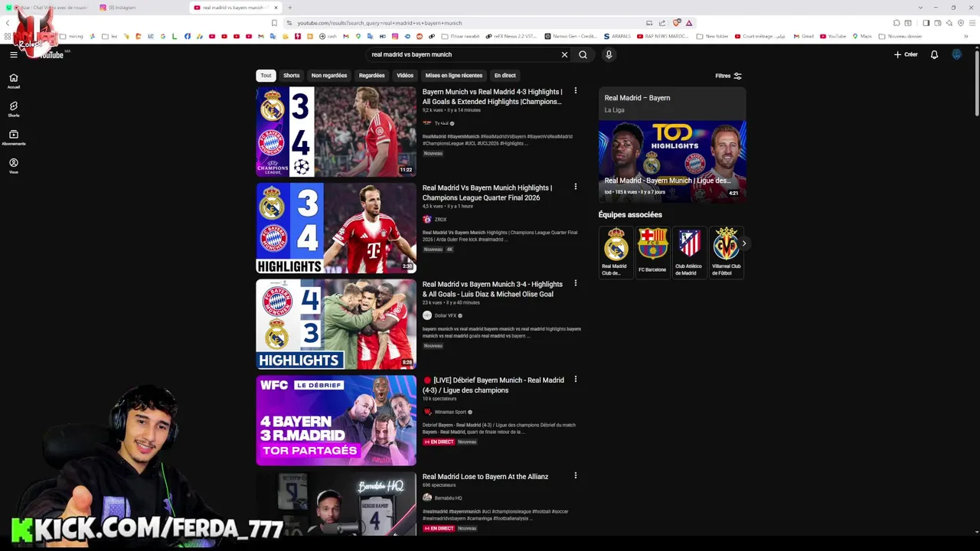Open the Brave Rewards triangle icon
Screen dimensions: 980x551
689,23
